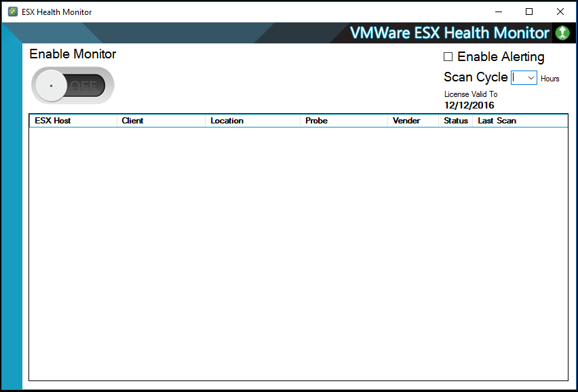Click the Hours label
This screenshot has width=578, height=392.
(550, 79)
